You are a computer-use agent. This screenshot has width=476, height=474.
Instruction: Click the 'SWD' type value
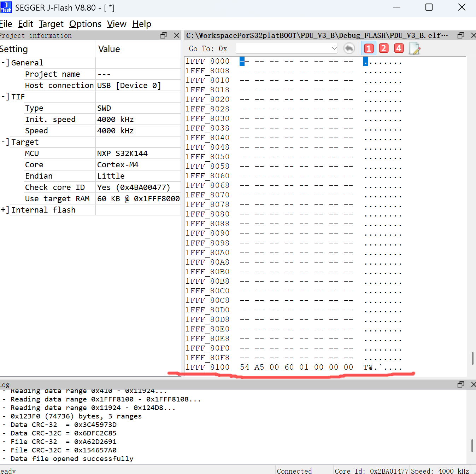click(104, 108)
